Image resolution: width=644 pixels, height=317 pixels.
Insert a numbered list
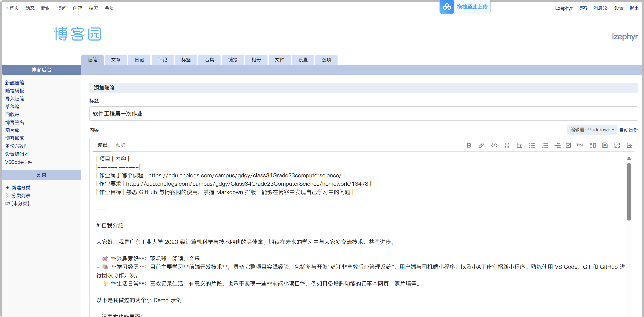[545, 145]
